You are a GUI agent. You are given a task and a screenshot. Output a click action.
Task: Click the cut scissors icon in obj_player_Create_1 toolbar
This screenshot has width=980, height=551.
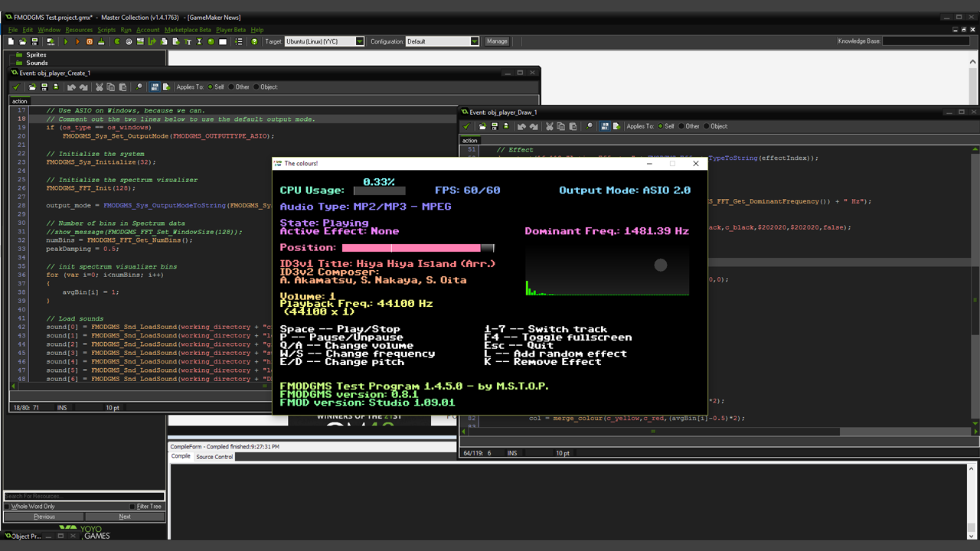point(100,87)
